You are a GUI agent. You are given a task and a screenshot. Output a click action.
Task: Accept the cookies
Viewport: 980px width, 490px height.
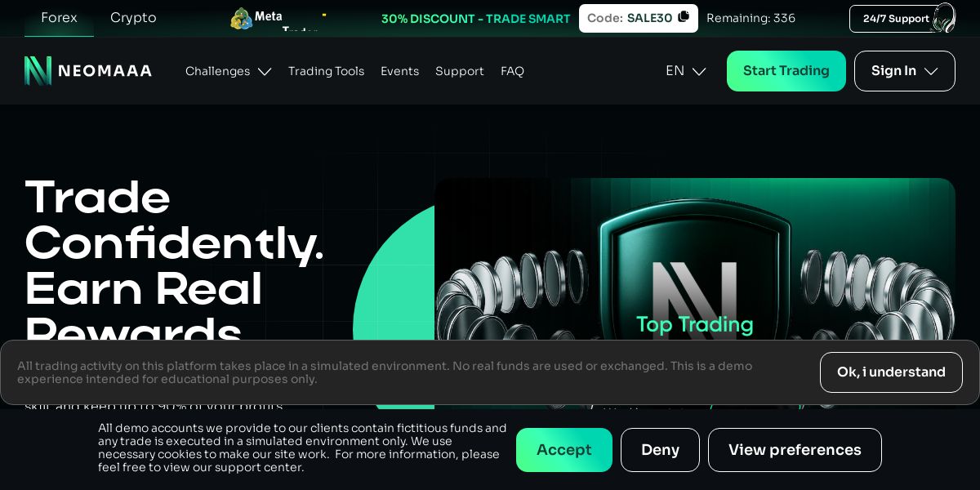(x=564, y=450)
